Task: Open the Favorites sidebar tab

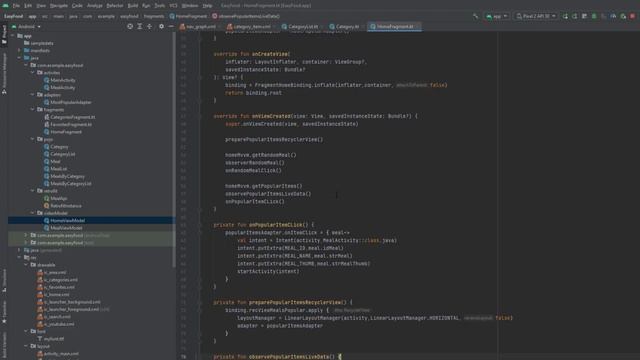Action: (4, 312)
